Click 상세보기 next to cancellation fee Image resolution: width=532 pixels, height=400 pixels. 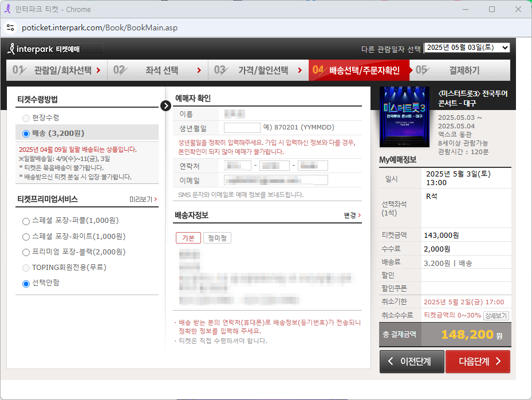[x=496, y=316]
